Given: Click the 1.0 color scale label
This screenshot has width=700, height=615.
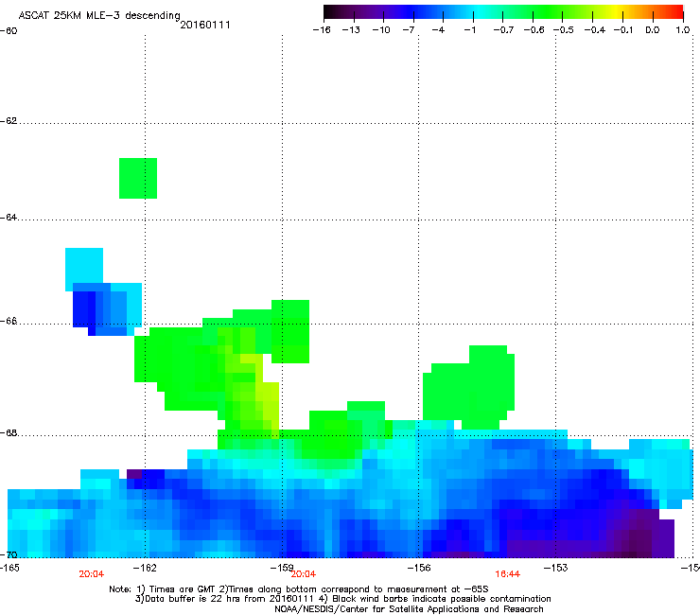Looking at the screenshot, I should (683, 30).
